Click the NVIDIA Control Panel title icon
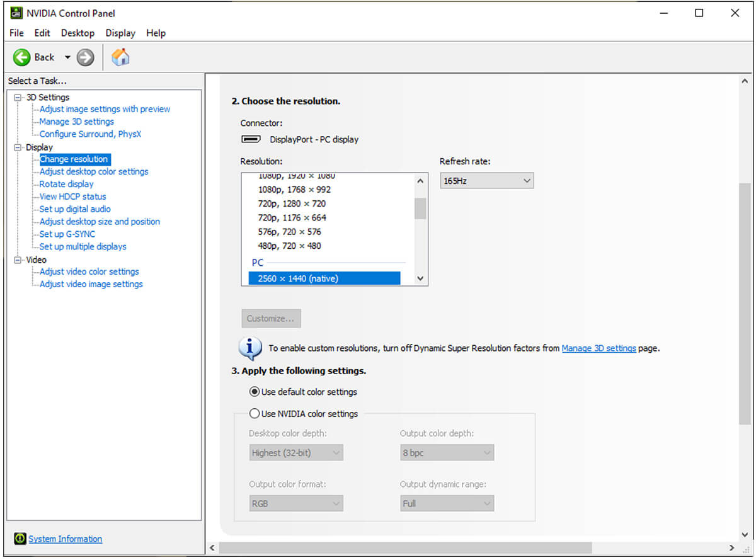 click(16, 13)
